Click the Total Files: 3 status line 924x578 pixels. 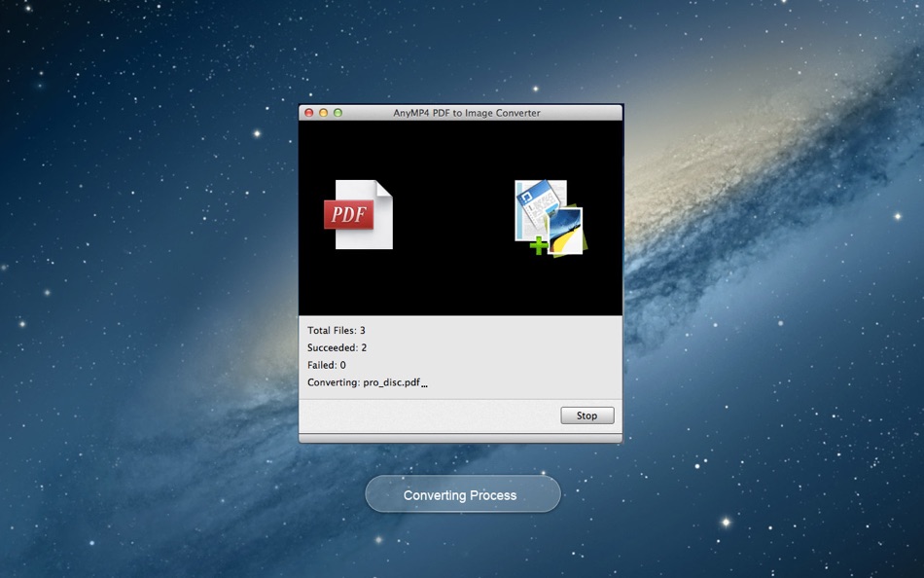coord(337,330)
